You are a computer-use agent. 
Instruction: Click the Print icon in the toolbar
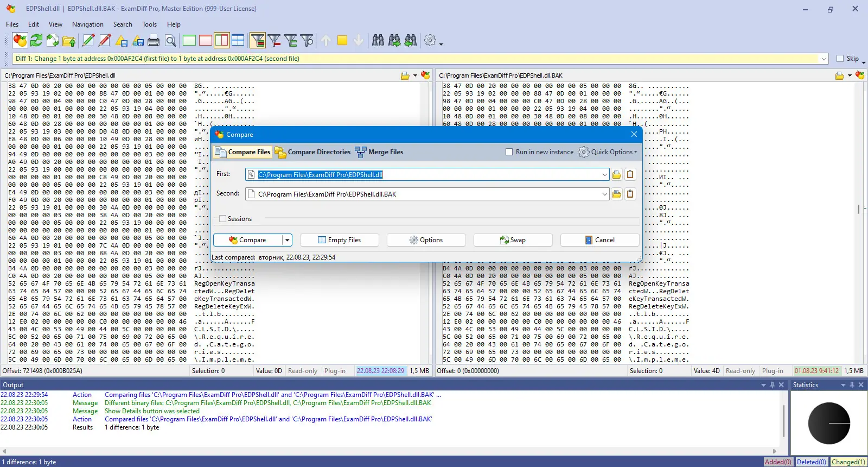click(x=154, y=40)
